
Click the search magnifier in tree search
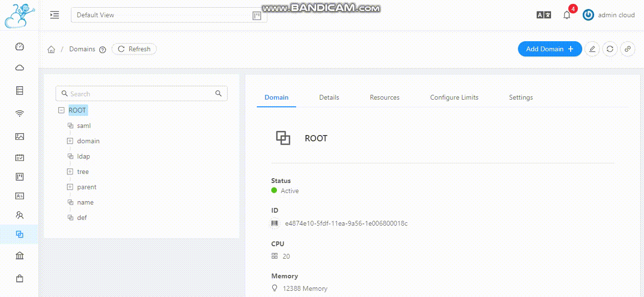pos(218,93)
